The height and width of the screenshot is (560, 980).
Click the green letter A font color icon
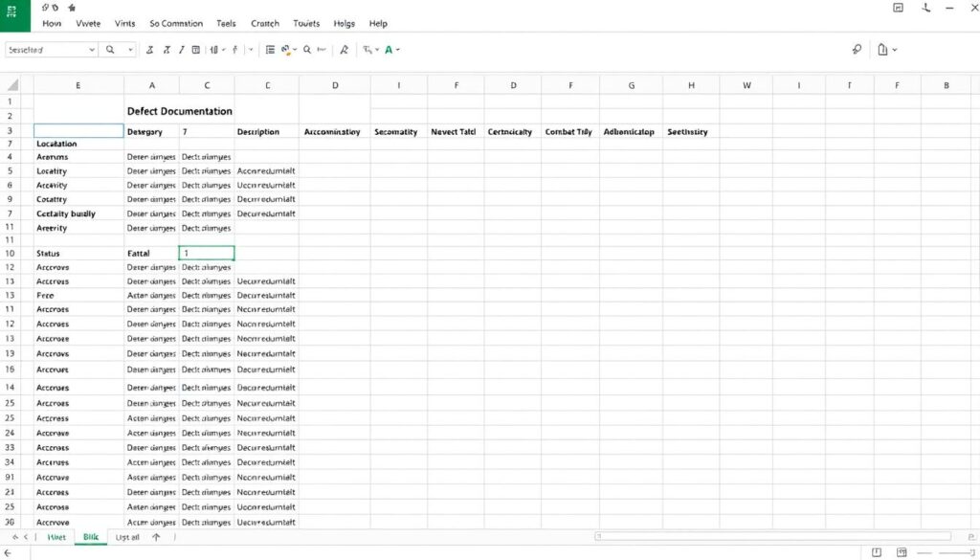tap(389, 50)
